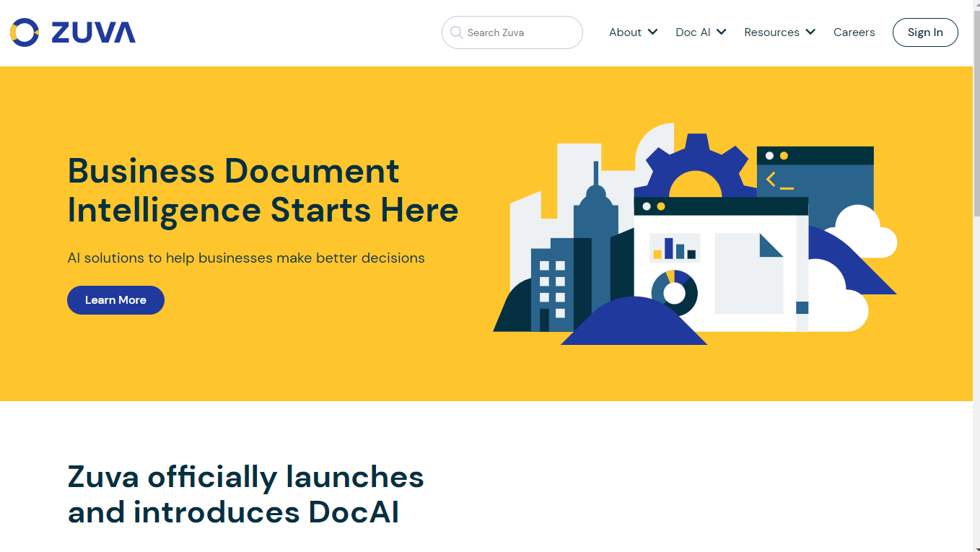The height and width of the screenshot is (552, 980).
Task: Click 'AI solutions to help businesses make better decisions'
Action: (246, 258)
